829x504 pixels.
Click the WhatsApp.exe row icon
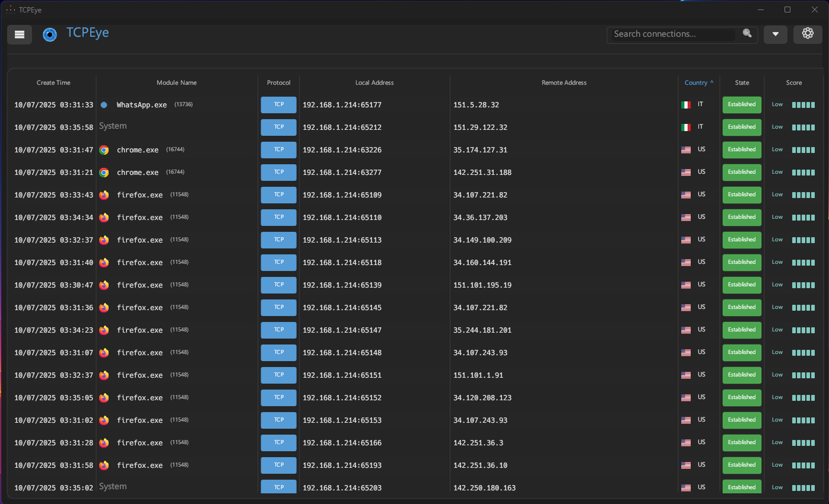click(104, 105)
